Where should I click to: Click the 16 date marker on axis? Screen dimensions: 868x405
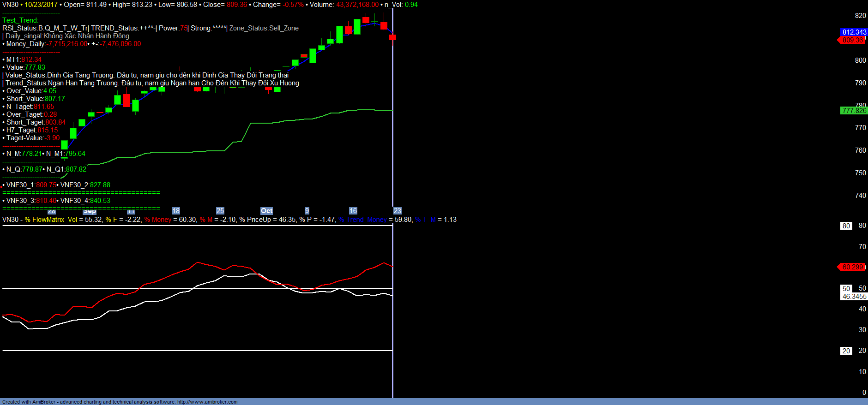click(353, 211)
